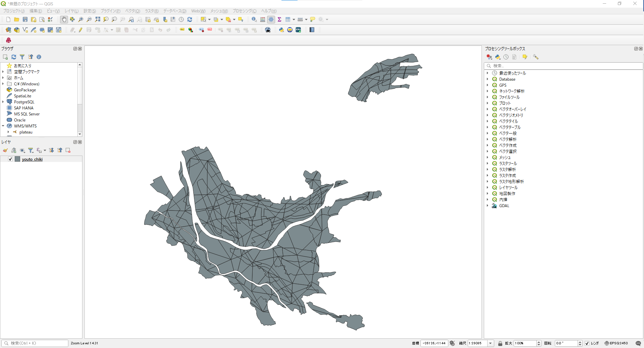Click the youto_chiki gray layer swatch
This screenshot has height=348, width=644.
17,159
